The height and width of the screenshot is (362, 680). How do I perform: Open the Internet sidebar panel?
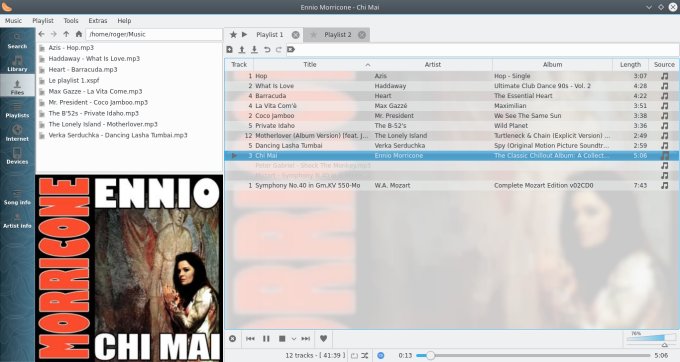click(x=17, y=133)
